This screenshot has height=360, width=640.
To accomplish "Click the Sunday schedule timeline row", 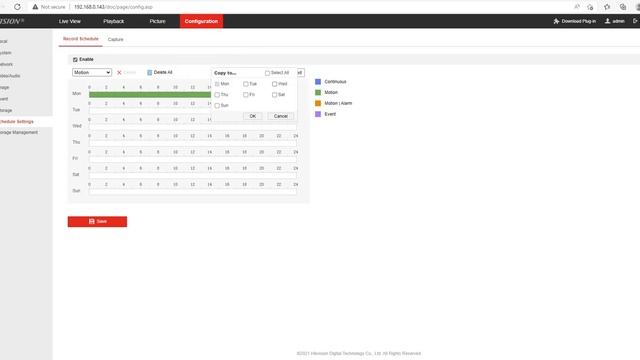I will [193, 191].
